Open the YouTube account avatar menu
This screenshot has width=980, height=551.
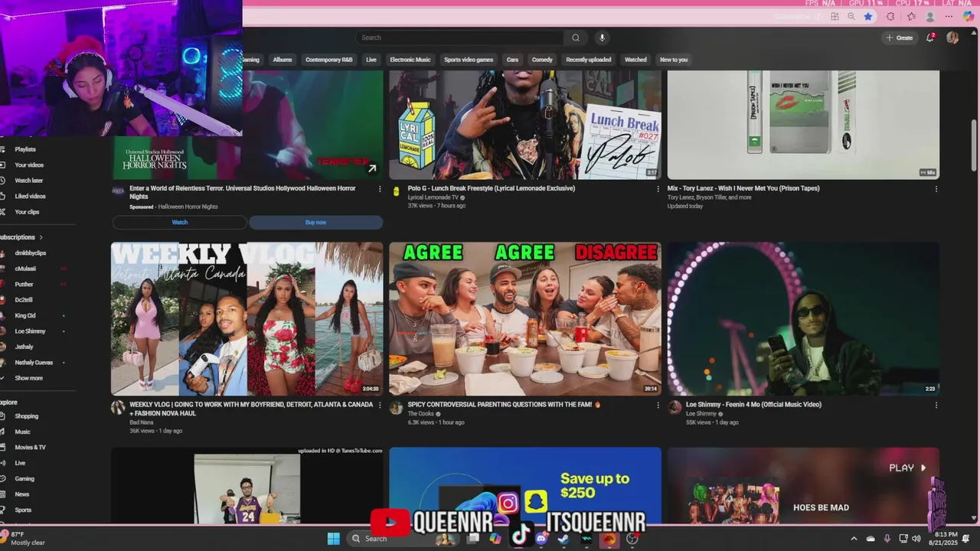tap(952, 37)
